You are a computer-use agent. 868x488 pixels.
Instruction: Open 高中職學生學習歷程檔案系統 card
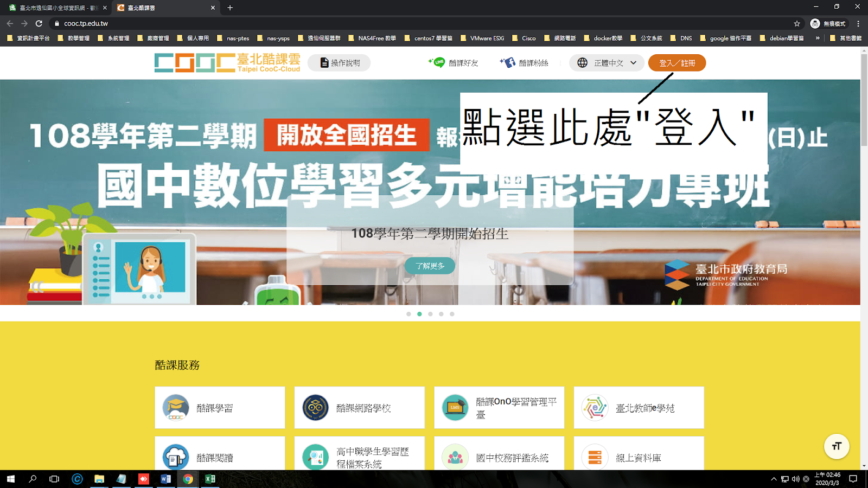[x=359, y=453]
